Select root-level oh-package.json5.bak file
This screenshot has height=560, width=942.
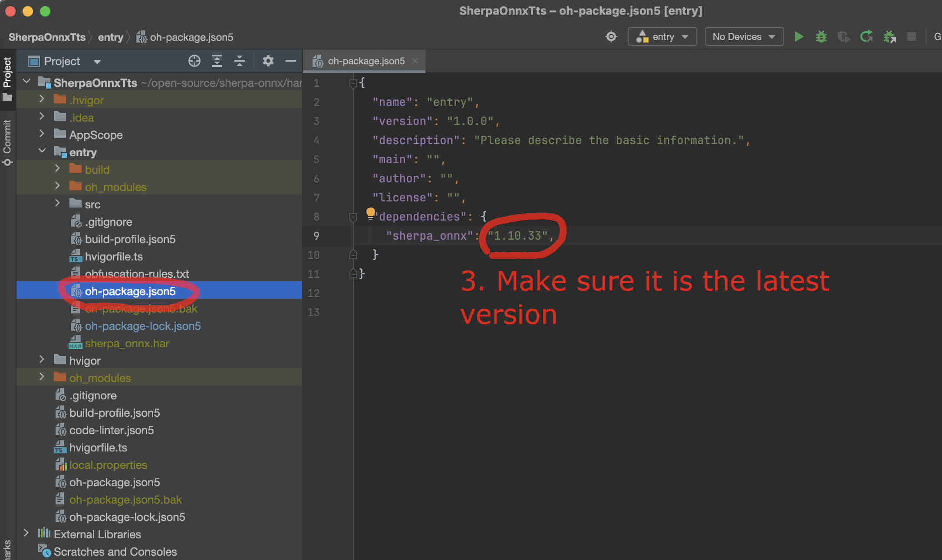coord(125,500)
